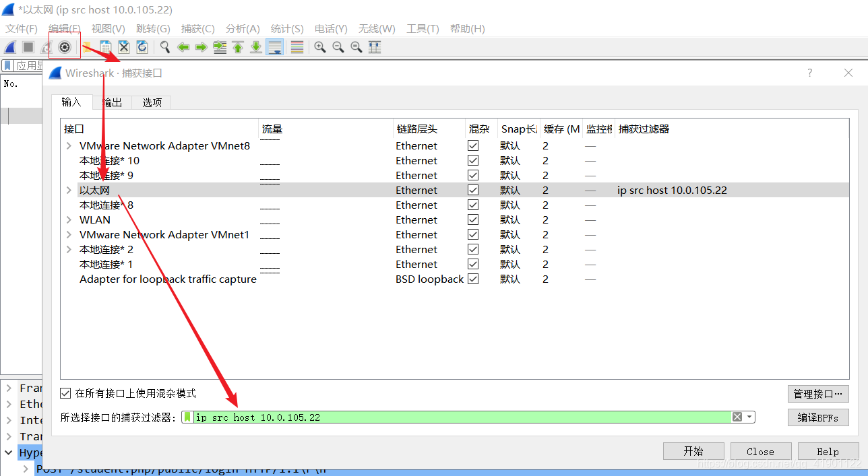Click the capture filter bookmark icon

187,417
